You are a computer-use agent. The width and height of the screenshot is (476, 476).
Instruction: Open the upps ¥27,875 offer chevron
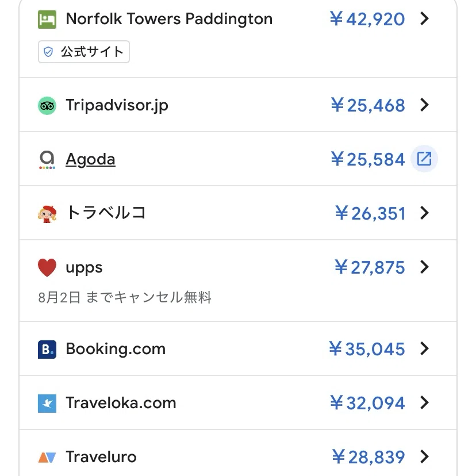click(x=424, y=267)
